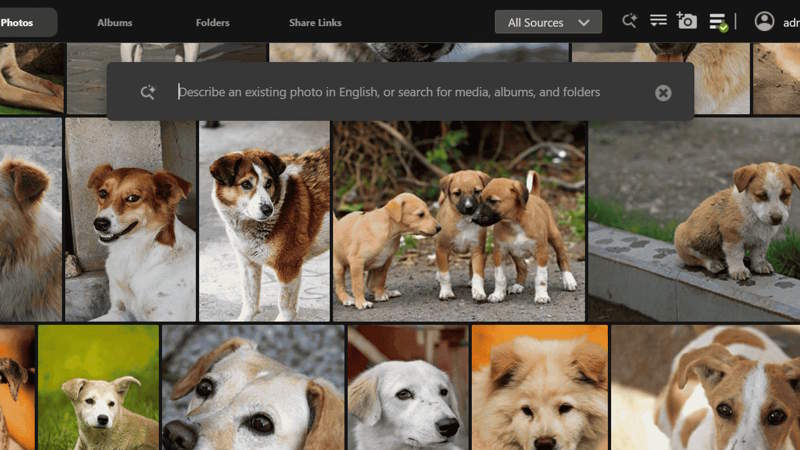The width and height of the screenshot is (800, 450).
Task: Open photo of puppy sitting on concrete ledge
Action: click(694, 220)
